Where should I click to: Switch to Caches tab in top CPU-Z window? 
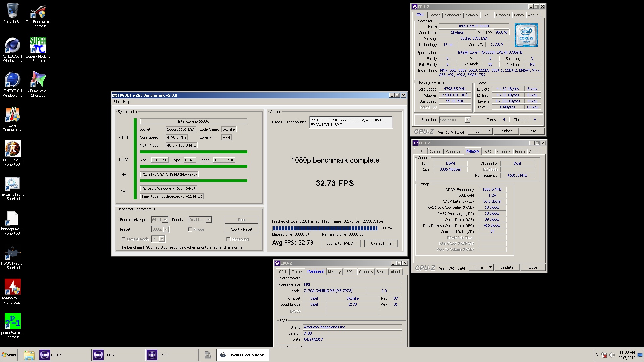(x=434, y=15)
